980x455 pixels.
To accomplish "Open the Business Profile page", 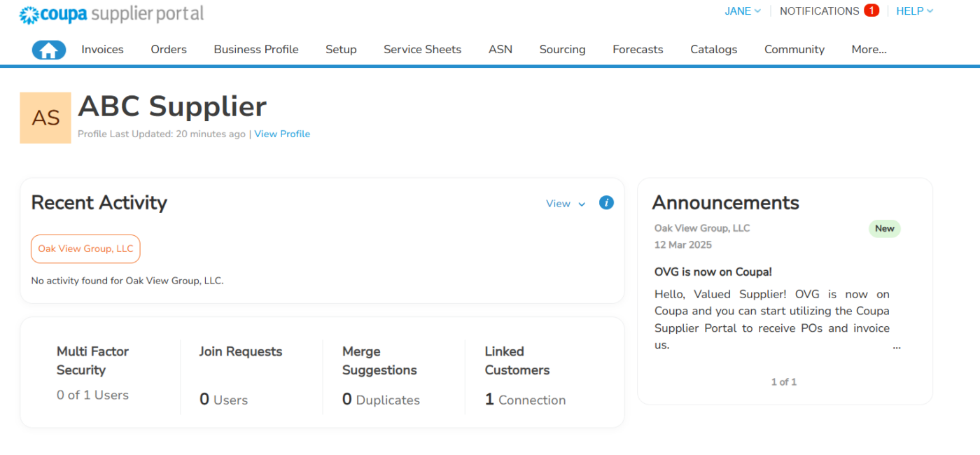I will [x=255, y=49].
